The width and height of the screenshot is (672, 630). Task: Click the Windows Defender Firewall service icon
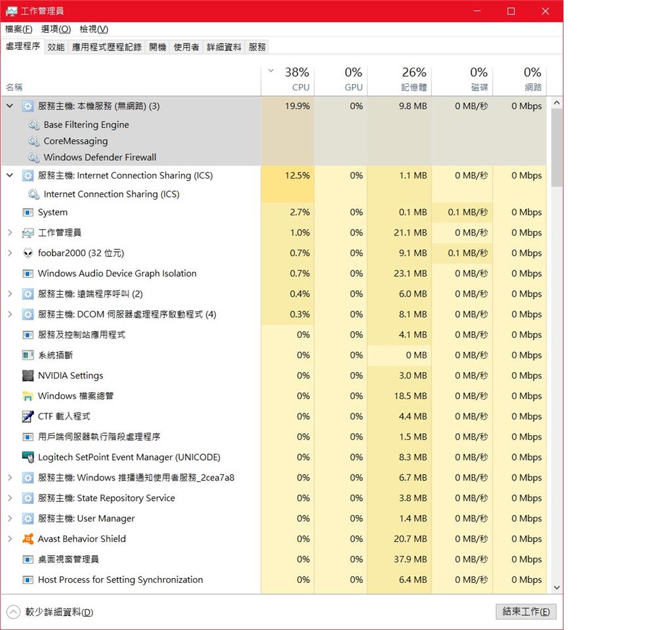[34, 157]
